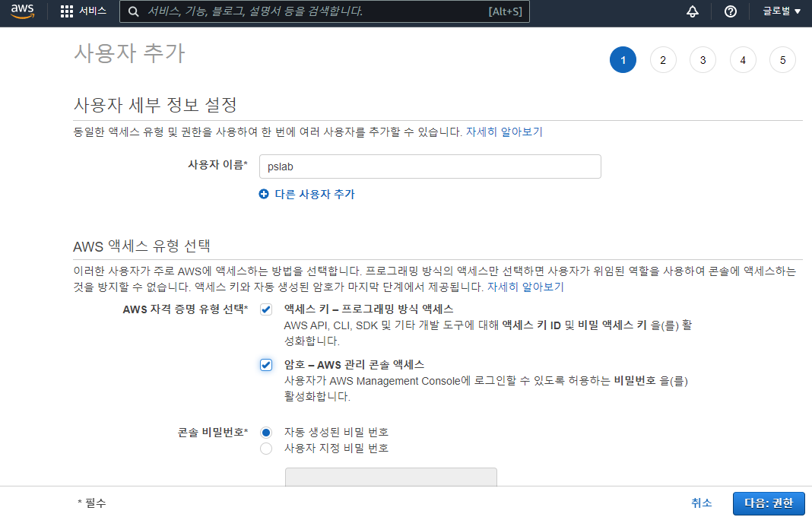This screenshot has width=812, height=517.
Task: Click the magnifier icon in search bar
Action: [x=134, y=11]
